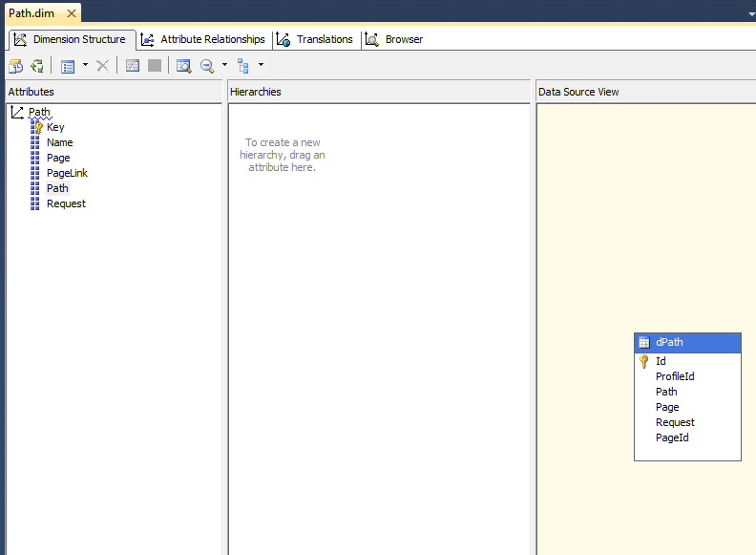Select the Request column in dPath
Viewport: 756px width, 555px height.
[675, 422]
